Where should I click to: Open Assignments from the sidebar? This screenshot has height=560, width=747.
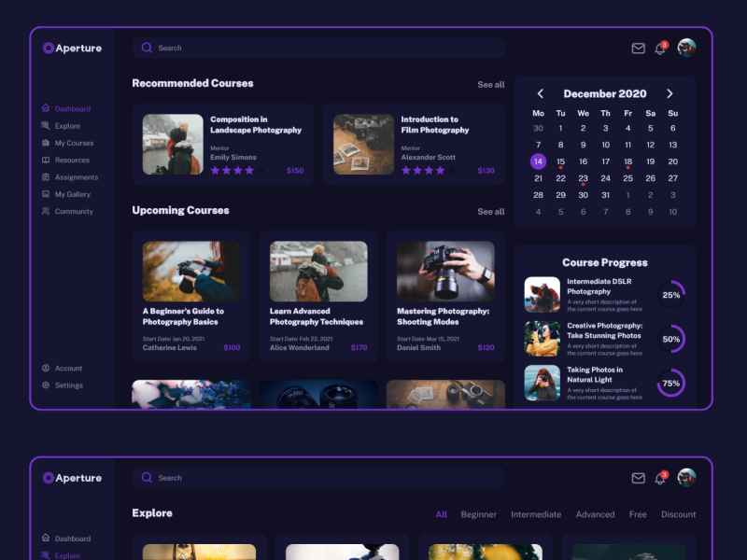click(73, 177)
